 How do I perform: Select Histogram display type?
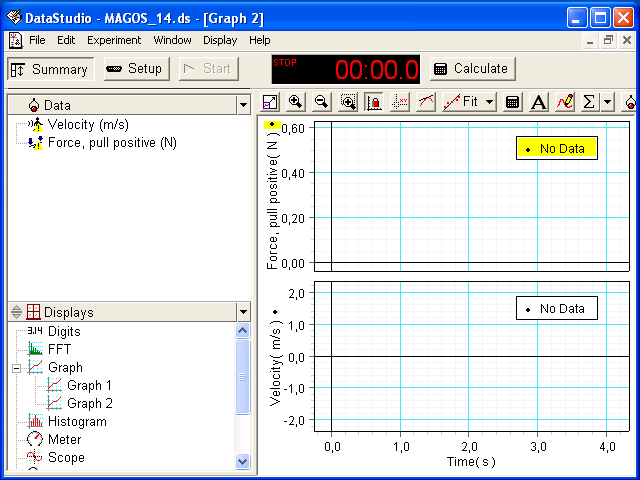coord(78,421)
